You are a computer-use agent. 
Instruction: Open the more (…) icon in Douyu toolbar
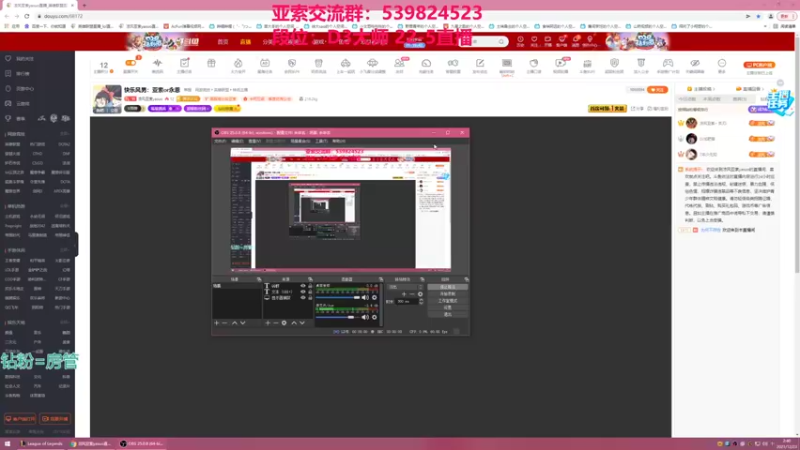point(721,63)
